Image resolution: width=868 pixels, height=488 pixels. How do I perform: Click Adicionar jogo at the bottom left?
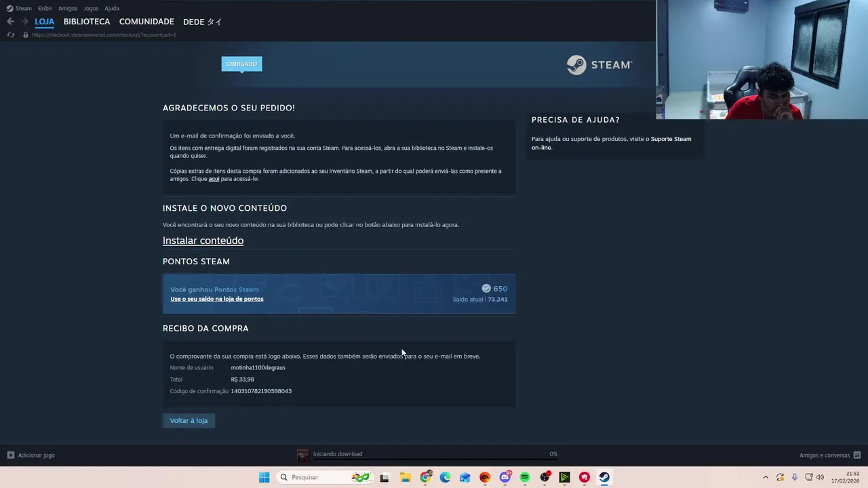(37, 455)
